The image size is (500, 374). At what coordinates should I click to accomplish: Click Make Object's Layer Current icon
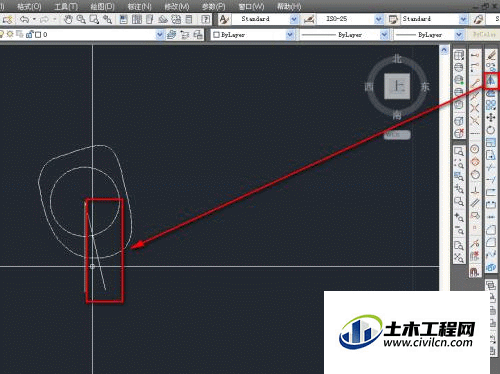pos(171,34)
